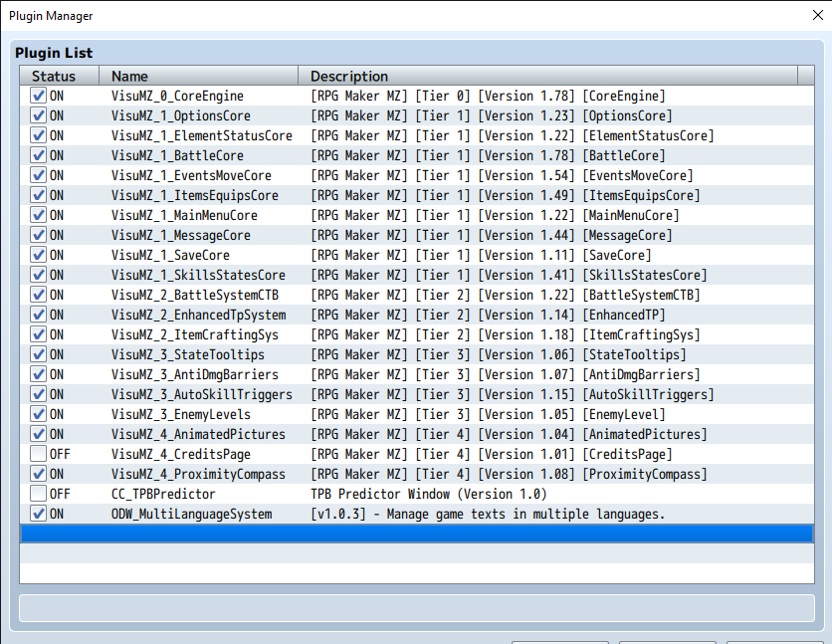
Task: Toggle VisuMZ_1_BattleCore status checkbox
Action: 38,155
